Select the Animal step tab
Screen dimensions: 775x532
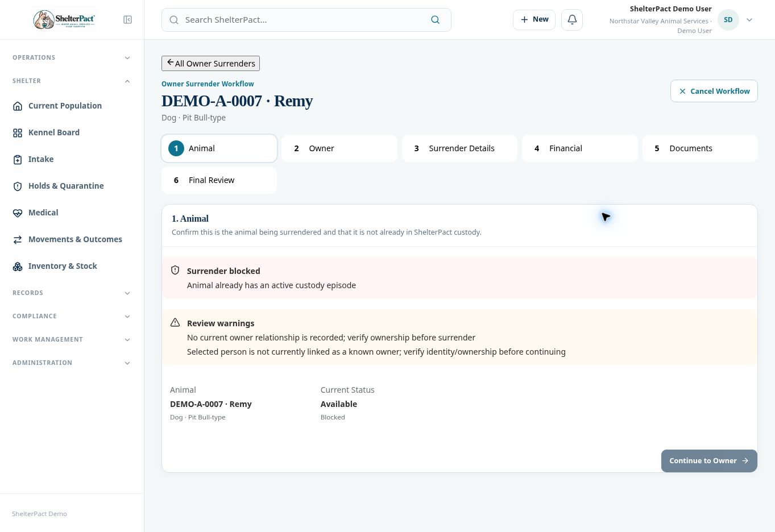(x=219, y=148)
